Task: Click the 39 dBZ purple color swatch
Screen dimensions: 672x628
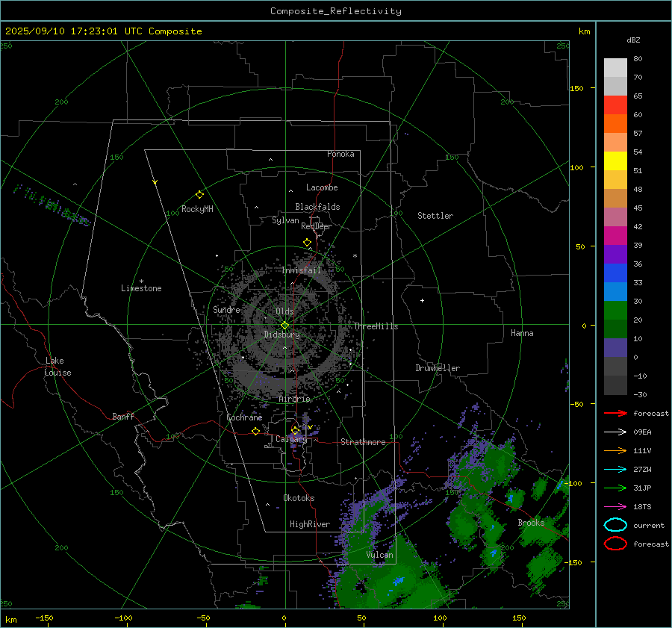Action: pyautogui.click(x=615, y=254)
